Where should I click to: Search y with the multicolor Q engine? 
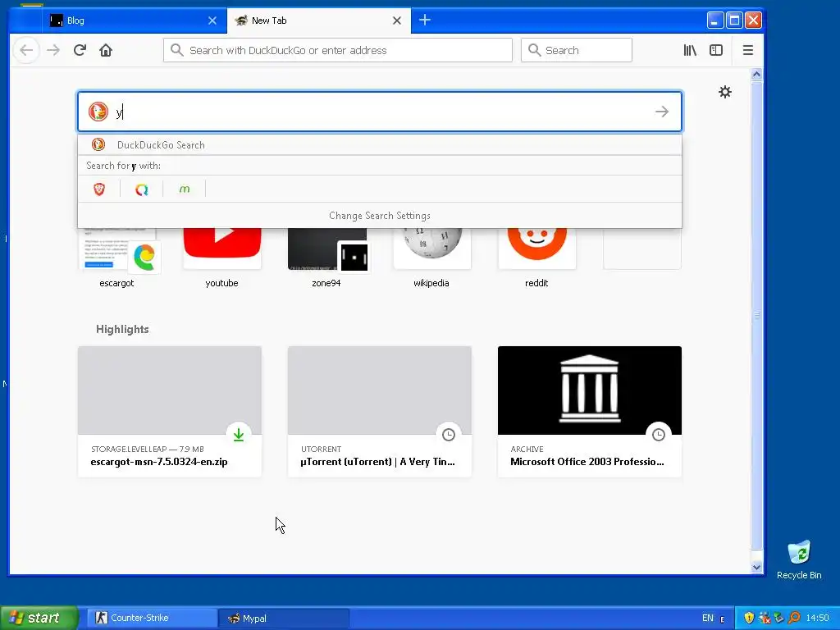(141, 189)
